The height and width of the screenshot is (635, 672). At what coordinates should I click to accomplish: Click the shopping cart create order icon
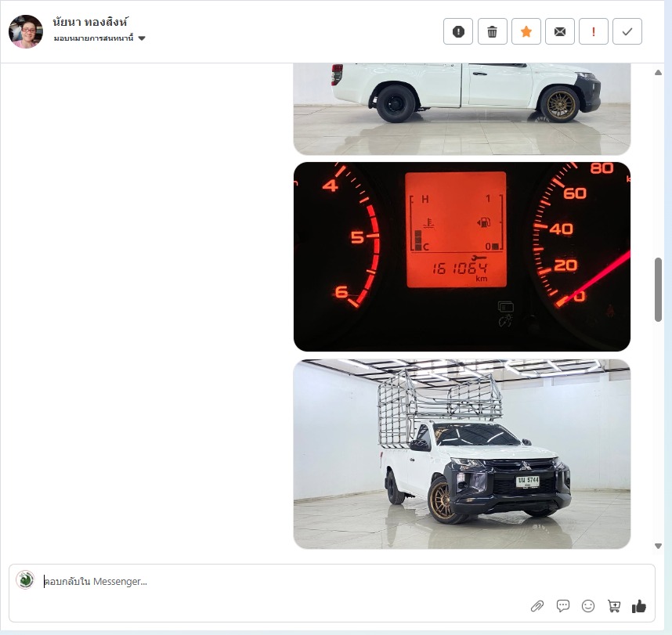(x=614, y=606)
